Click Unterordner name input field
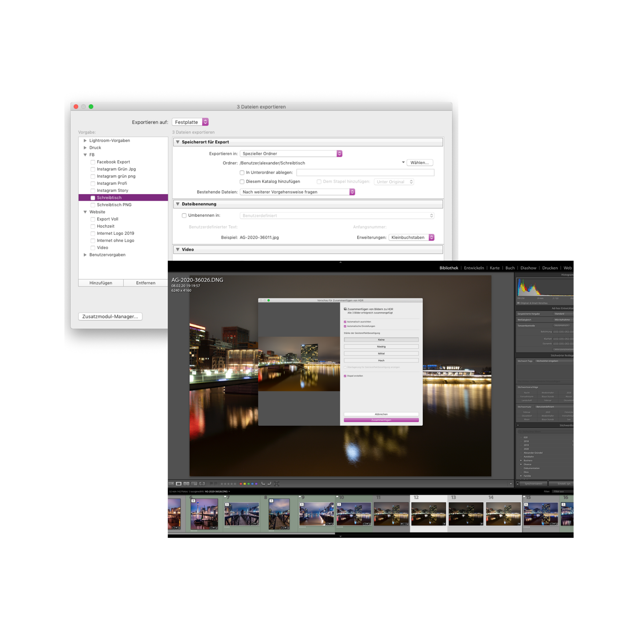This screenshot has height=644, width=644. coord(365,172)
